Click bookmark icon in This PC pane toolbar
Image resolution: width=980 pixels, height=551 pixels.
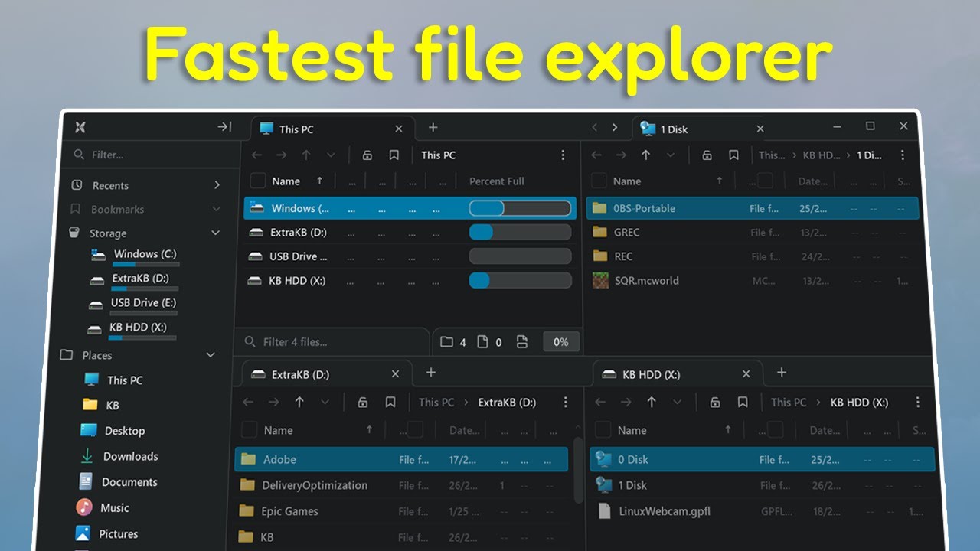394,155
